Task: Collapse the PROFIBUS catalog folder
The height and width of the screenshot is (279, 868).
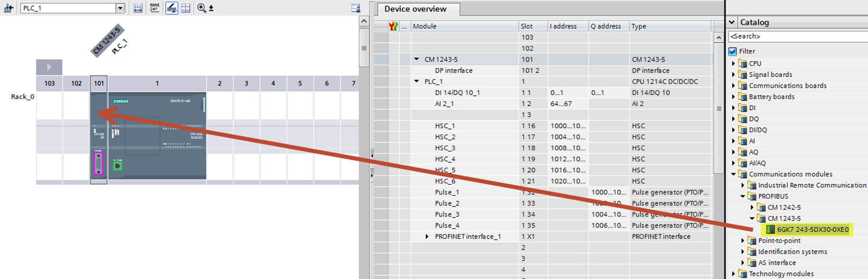Action: [x=743, y=196]
